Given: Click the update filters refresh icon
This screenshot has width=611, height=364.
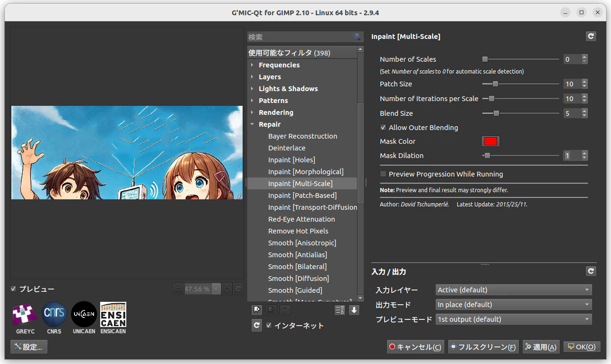Looking at the screenshot, I should [x=257, y=326].
